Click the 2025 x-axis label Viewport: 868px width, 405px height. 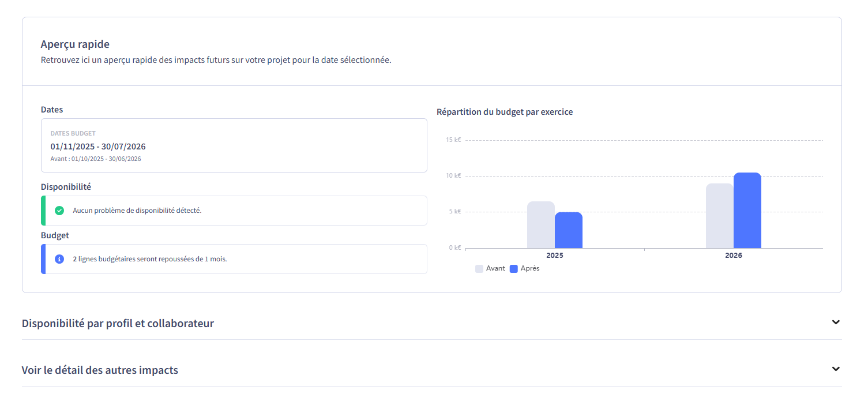tap(555, 256)
